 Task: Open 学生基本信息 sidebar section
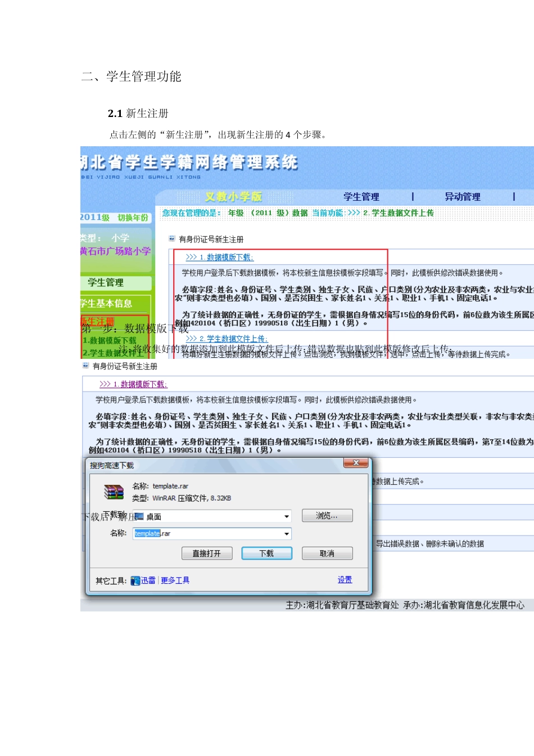[107, 304]
